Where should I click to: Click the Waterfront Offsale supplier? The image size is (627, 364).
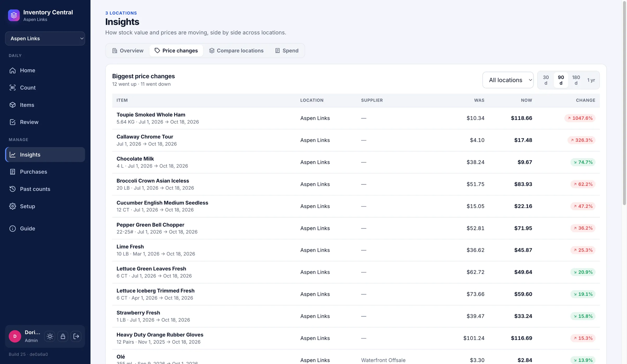tap(383, 360)
